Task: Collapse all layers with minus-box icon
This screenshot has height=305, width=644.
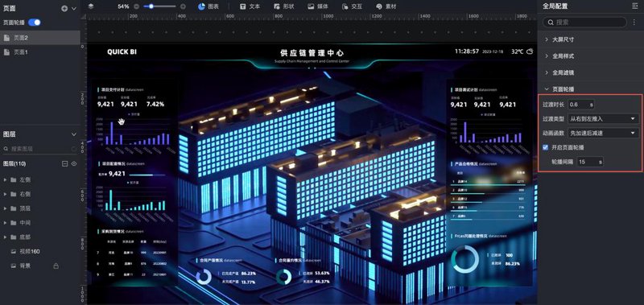Action: click(64, 164)
